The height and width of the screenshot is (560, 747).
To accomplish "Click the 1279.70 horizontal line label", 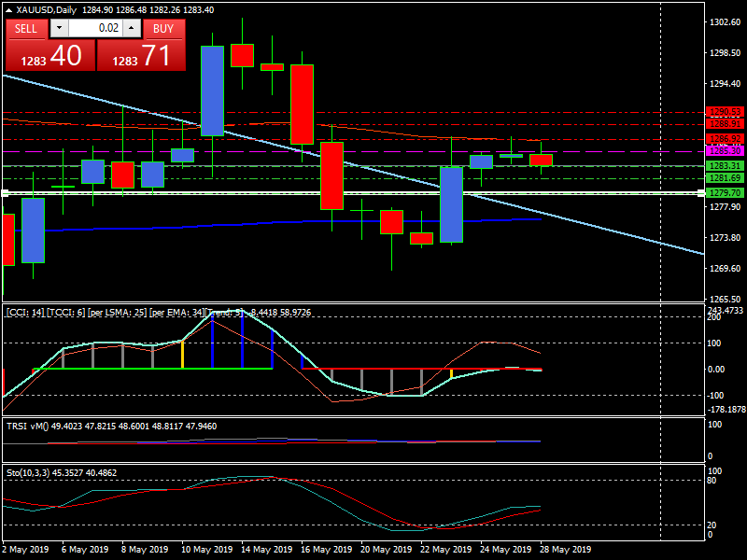I will [725, 192].
